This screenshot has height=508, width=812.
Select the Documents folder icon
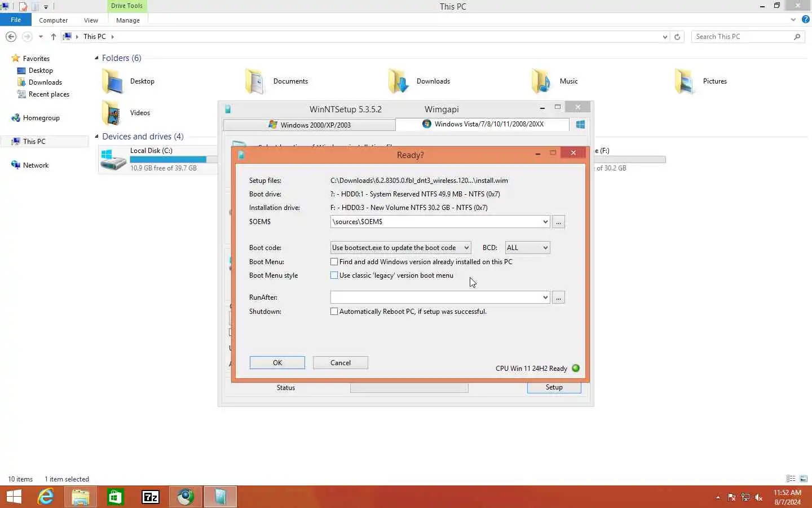255,81
